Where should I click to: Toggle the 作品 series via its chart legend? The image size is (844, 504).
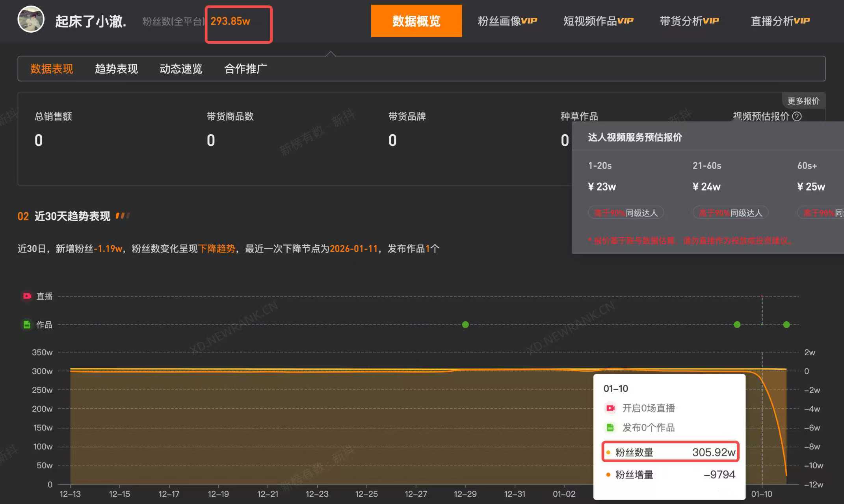(38, 324)
